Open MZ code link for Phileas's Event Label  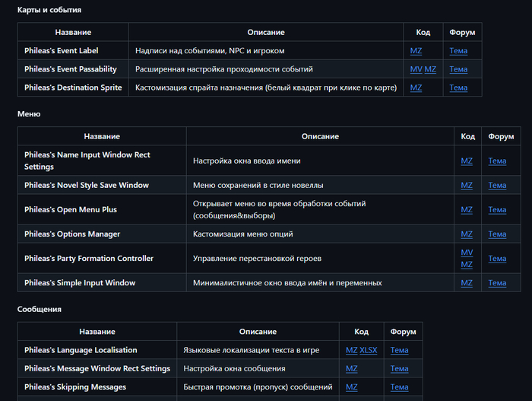[416, 51]
